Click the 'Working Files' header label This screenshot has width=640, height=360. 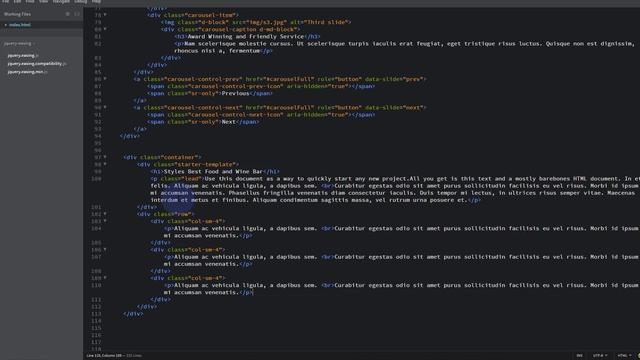[x=18, y=14]
